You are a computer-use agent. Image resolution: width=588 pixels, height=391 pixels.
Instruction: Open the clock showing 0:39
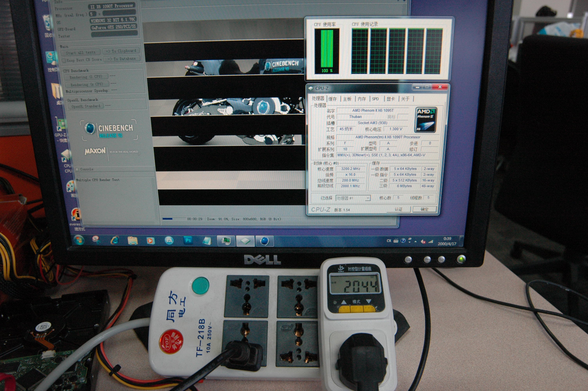447,241
